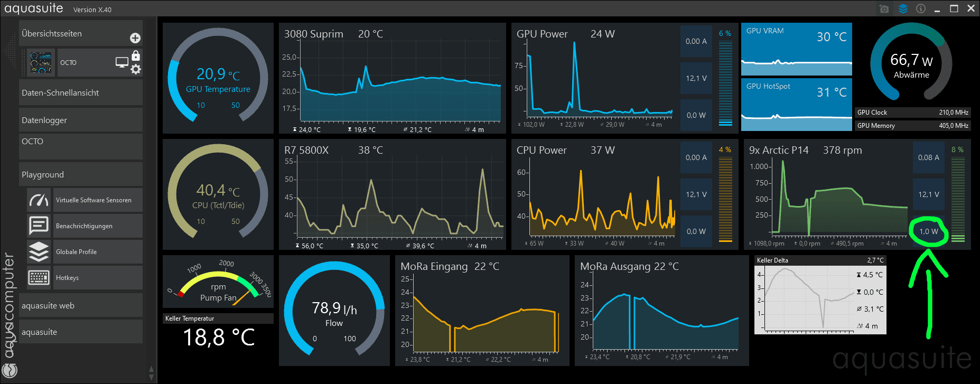Open the info icon in title bar
The height and width of the screenshot is (384, 980).
pyautogui.click(x=921, y=9)
